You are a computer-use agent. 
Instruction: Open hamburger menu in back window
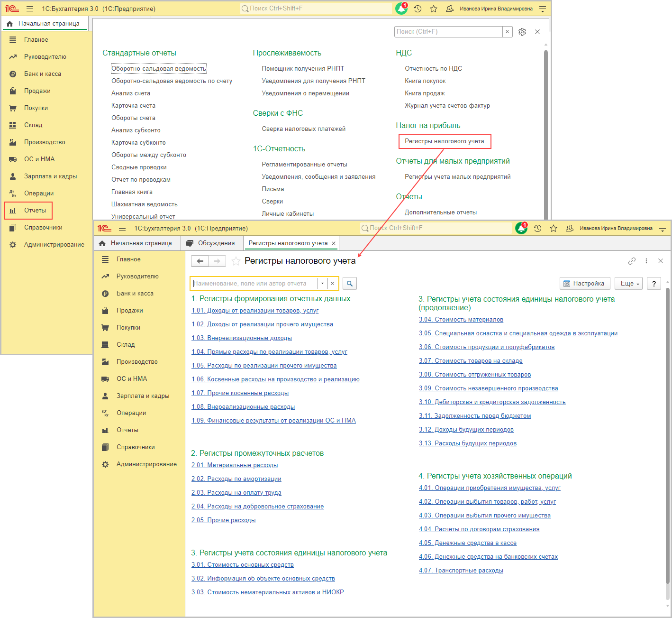[30, 9]
